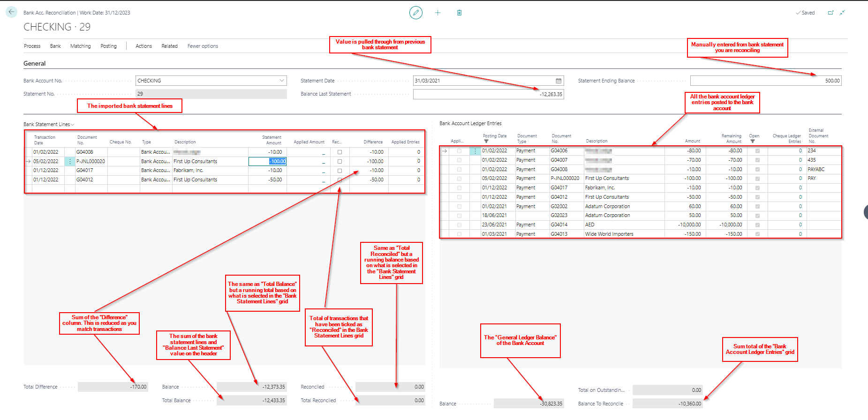This screenshot has height=420, width=868.
Task: Click the back arrow icon
Action: [x=11, y=12]
